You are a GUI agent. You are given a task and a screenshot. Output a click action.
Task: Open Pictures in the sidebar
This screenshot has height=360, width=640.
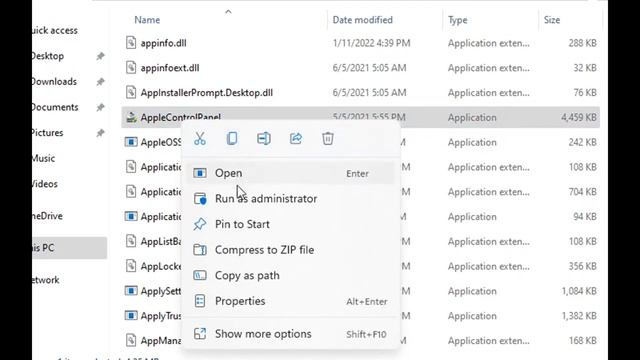48,133
